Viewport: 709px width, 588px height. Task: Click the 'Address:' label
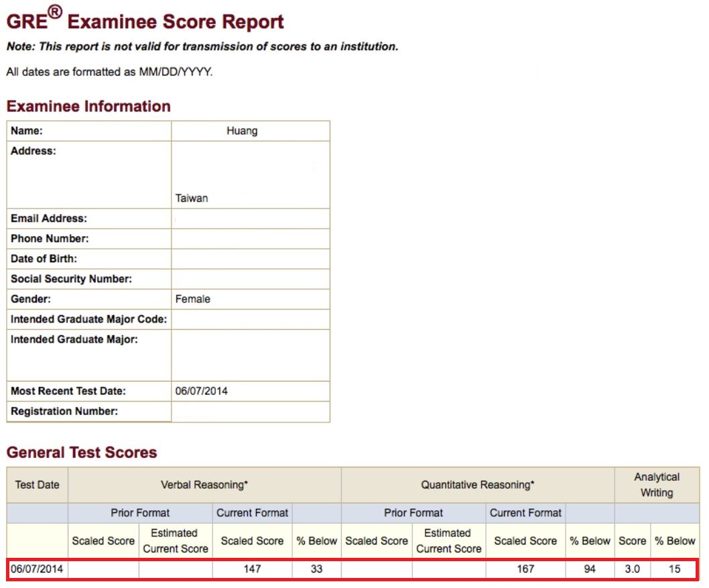(34, 151)
